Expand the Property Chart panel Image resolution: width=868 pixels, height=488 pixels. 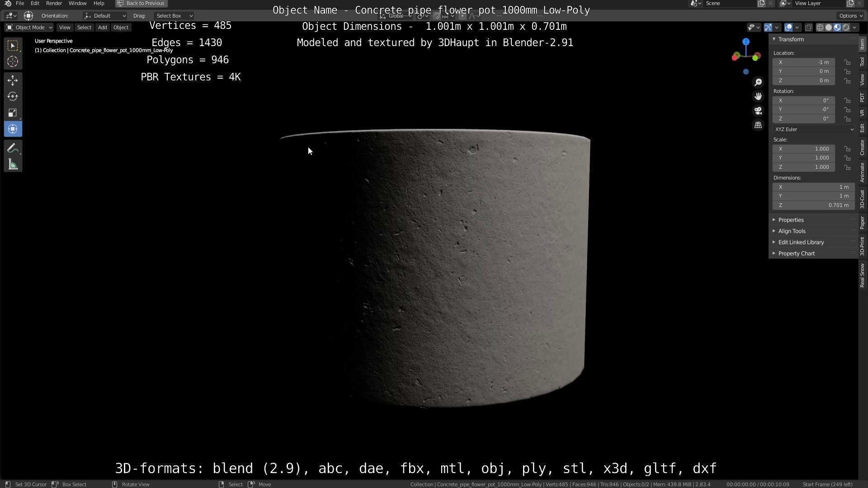click(796, 254)
